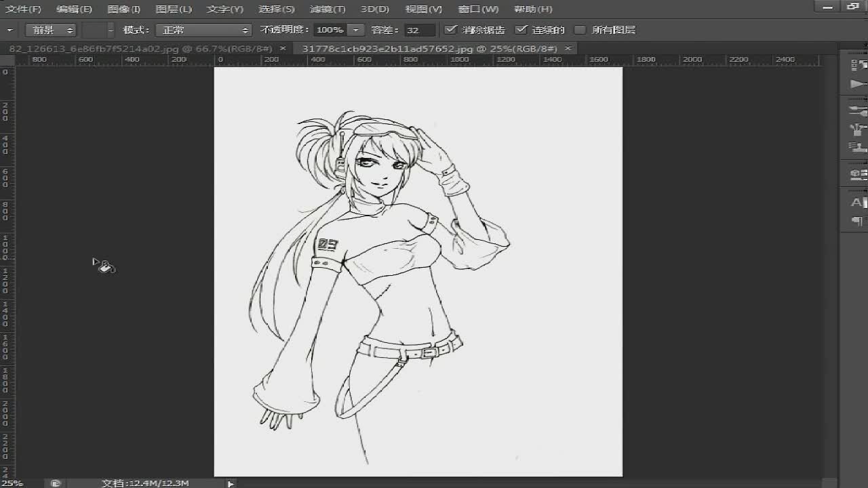Toggle the 消除锯齿 (anti-alias) checkbox
Viewport: 868px width, 488px height.
point(450,30)
